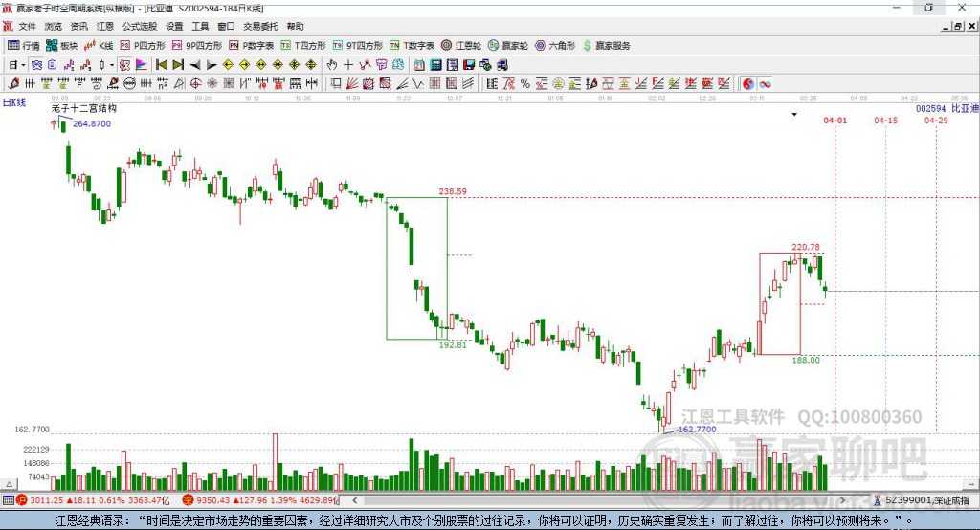Click the percent % tool icon
Screen dimensions: 980x530
525,84
